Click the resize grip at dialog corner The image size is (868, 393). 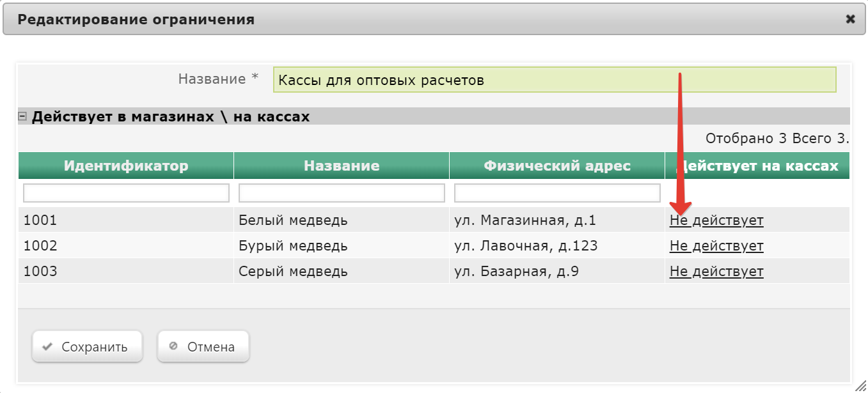862,387
